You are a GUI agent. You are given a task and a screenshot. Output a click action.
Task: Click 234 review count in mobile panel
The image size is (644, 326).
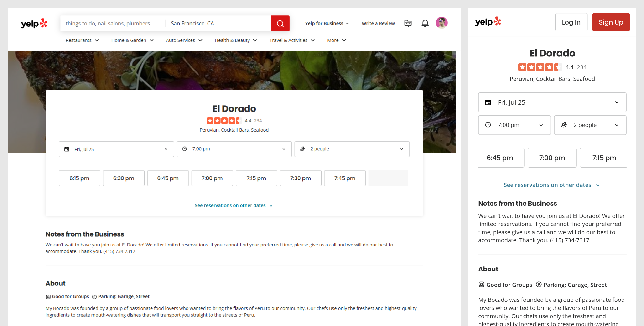pyautogui.click(x=581, y=67)
